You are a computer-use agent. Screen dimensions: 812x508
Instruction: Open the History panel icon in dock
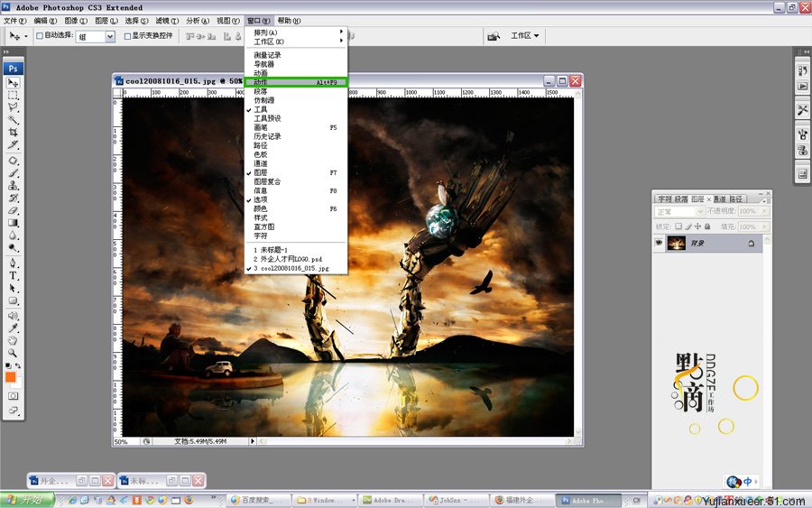[802, 70]
